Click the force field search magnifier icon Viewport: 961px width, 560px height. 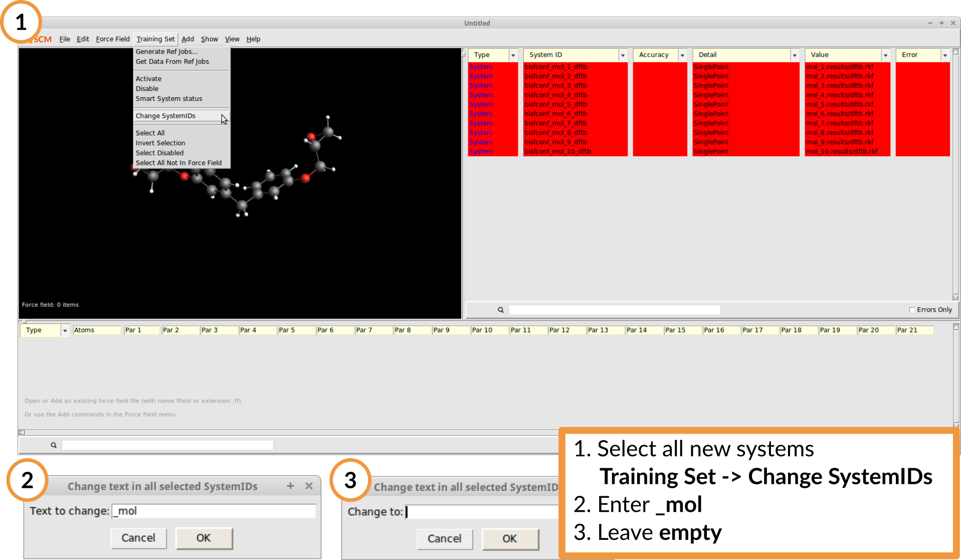[54, 445]
